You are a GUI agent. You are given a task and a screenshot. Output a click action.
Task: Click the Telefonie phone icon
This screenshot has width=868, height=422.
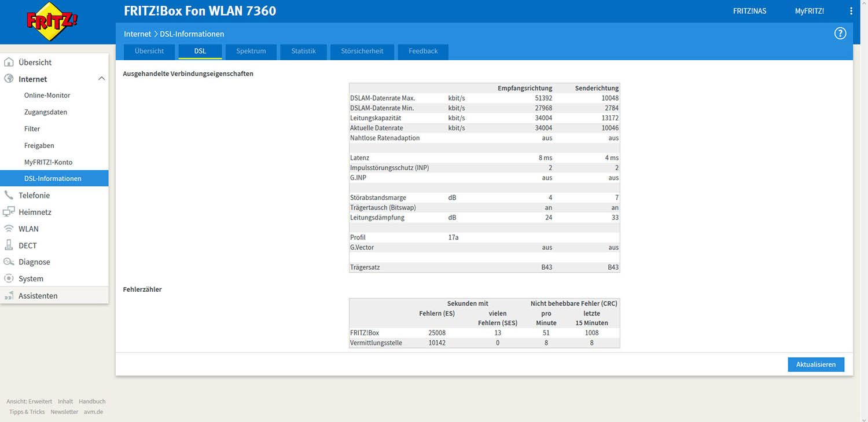[x=9, y=195]
